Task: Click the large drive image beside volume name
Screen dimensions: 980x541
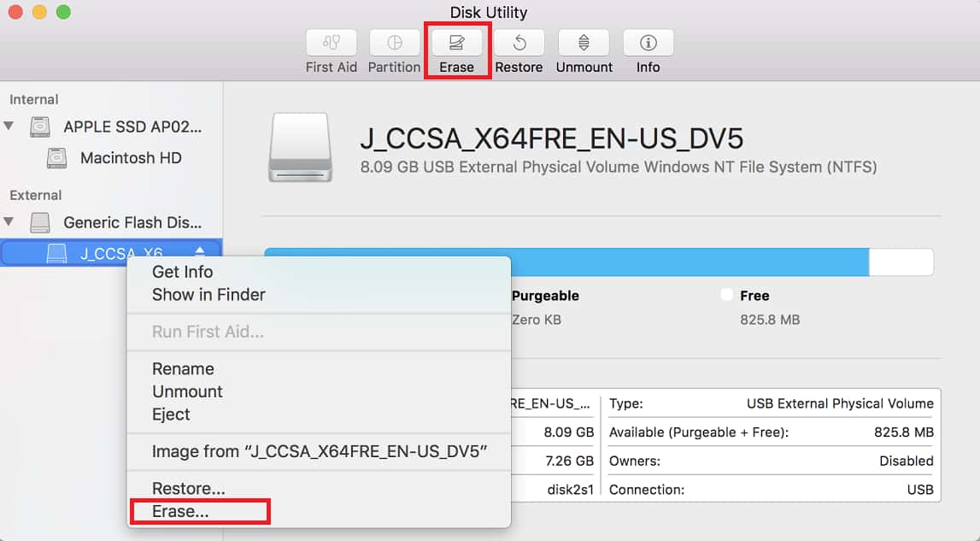Action: click(x=301, y=148)
